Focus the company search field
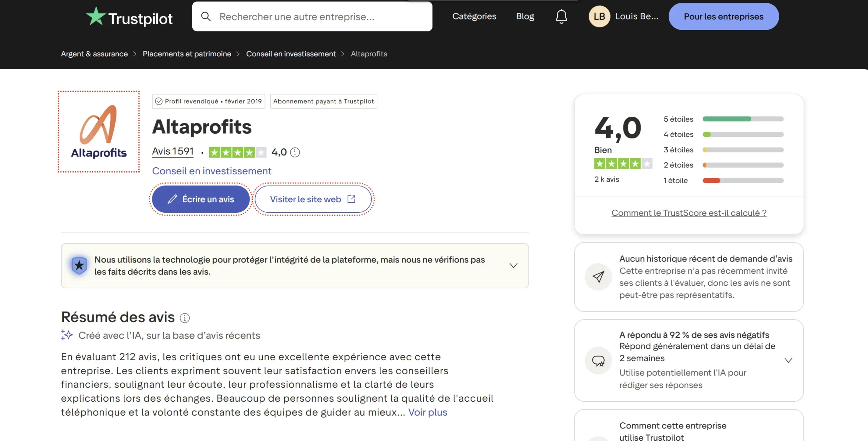 coord(312,16)
